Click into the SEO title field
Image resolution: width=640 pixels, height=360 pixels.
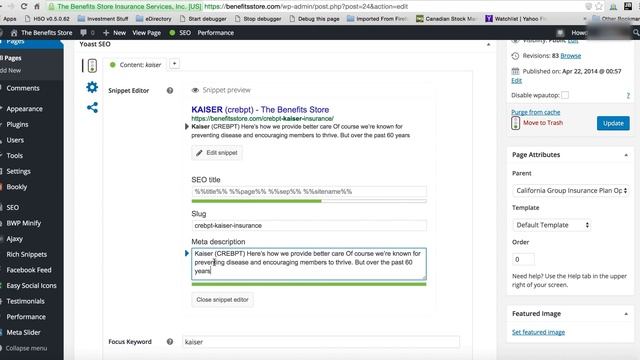point(309,191)
